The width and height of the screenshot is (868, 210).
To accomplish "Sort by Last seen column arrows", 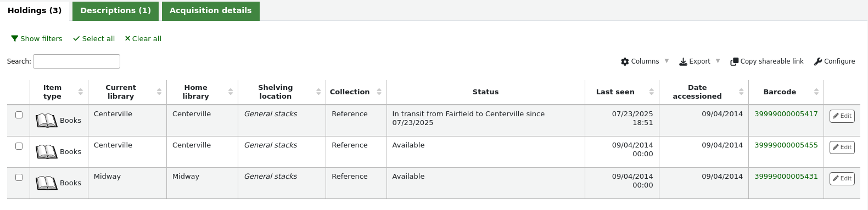I will click(652, 92).
